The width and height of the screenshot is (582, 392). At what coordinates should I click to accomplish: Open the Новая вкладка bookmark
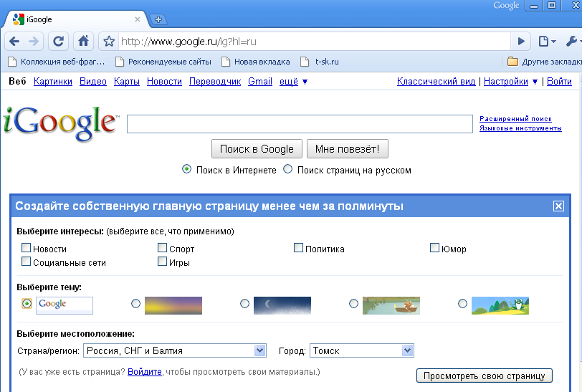256,62
